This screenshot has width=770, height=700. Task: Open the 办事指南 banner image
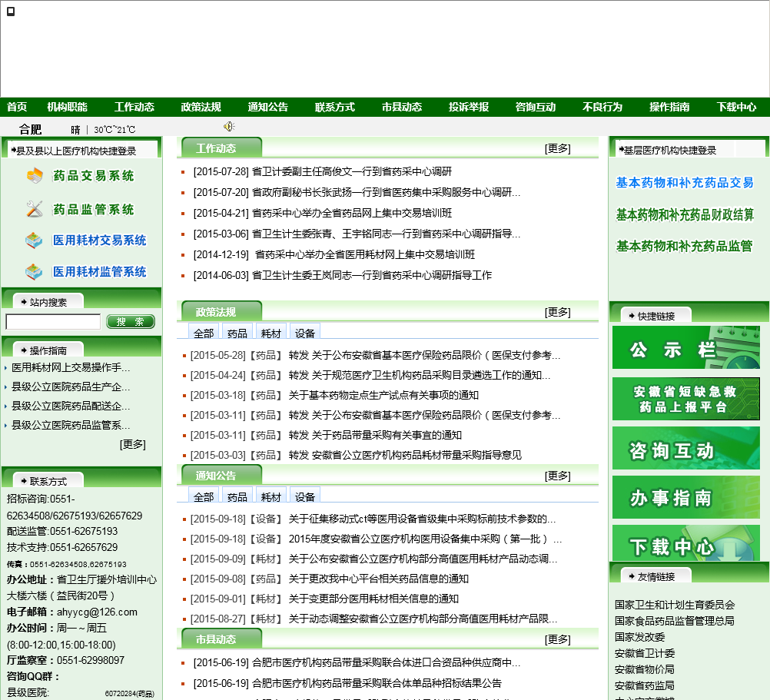coord(686,497)
